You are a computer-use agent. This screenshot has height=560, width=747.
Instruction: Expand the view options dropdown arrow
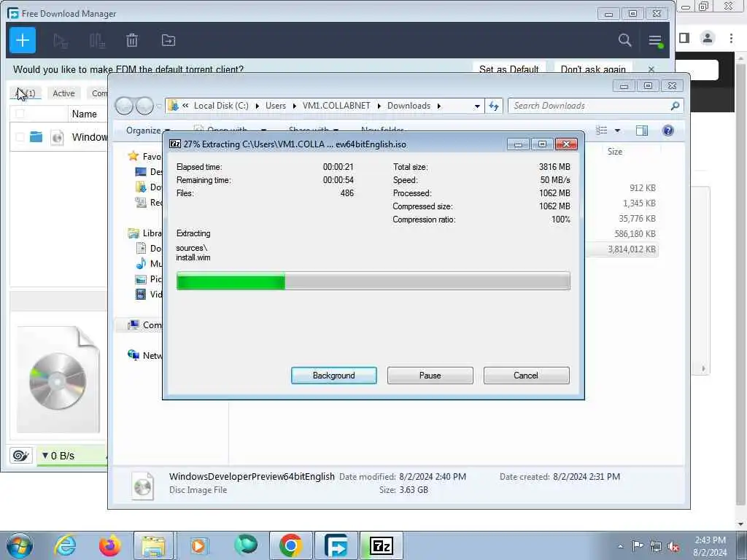coord(617,131)
